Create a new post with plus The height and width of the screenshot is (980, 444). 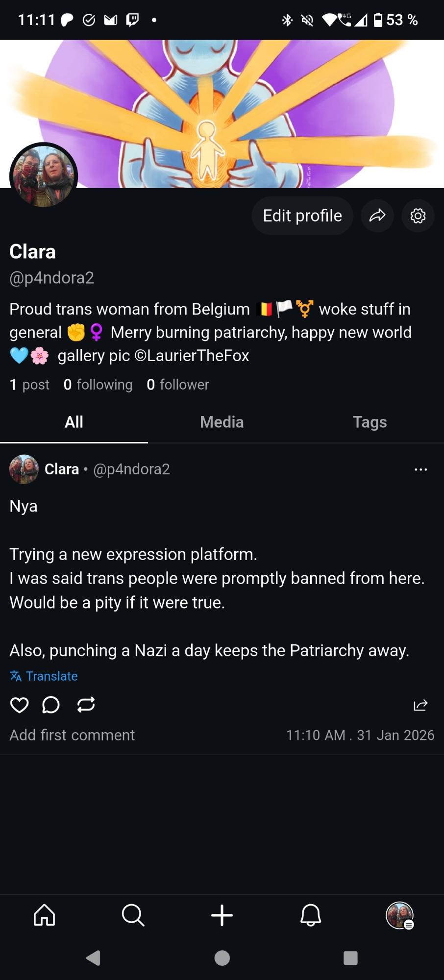[222, 915]
